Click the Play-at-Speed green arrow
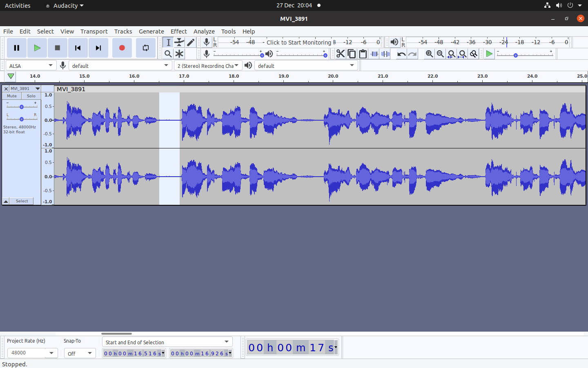 [489, 54]
